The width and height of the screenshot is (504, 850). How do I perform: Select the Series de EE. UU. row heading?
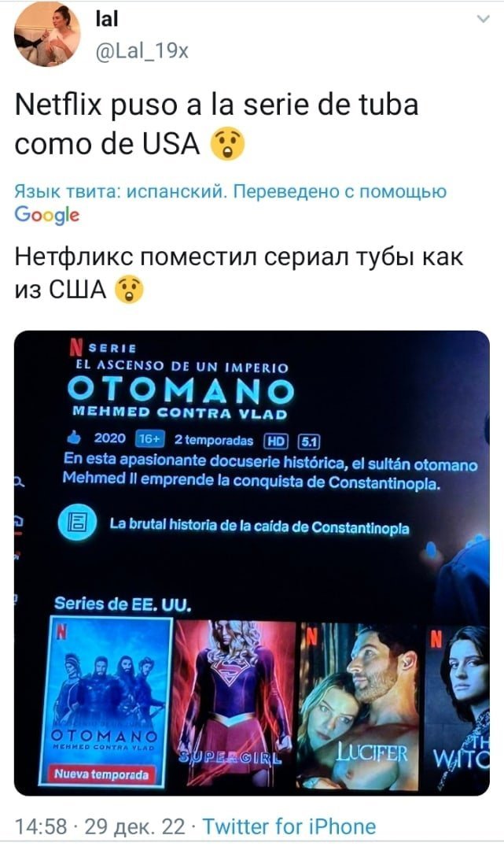point(123,604)
